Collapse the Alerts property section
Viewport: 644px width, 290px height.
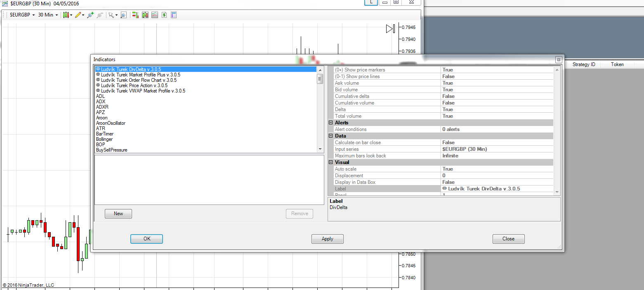click(x=330, y=123)
